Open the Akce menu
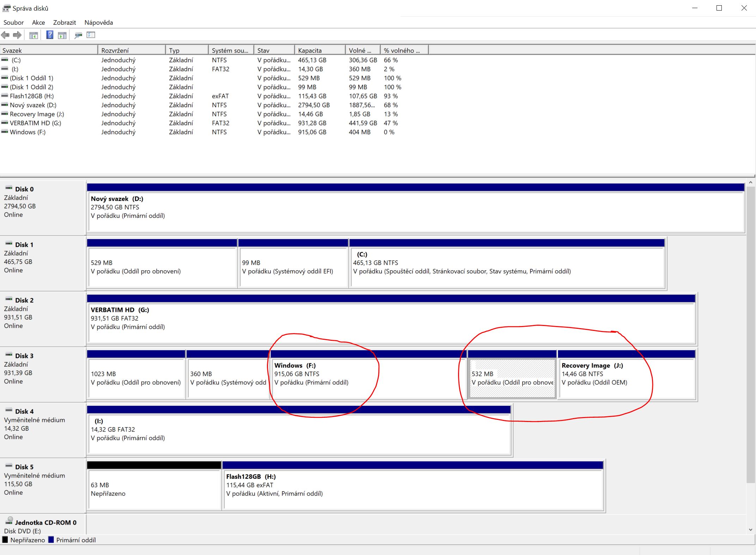Screen dimensions: 756x555 pyautogui.click(x=38, y=23)
